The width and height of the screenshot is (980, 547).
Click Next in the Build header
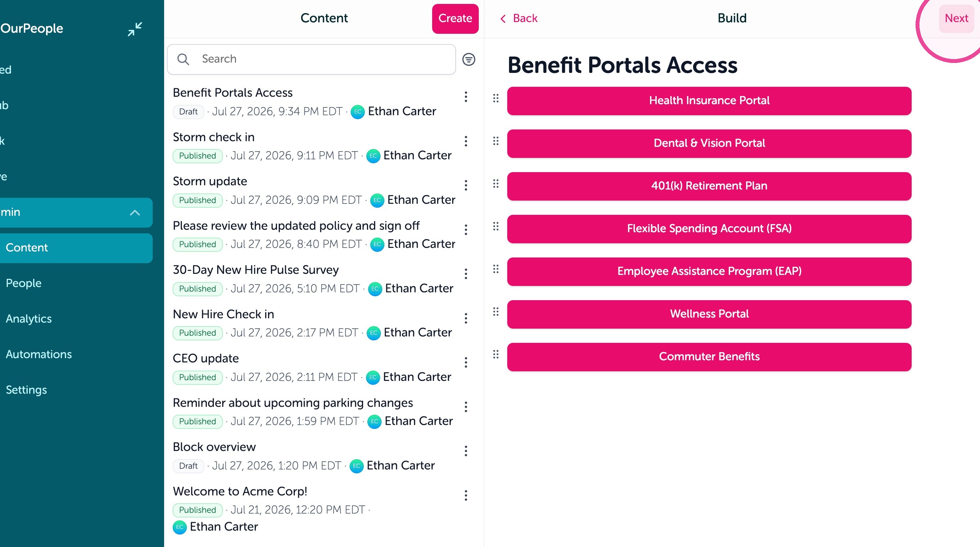point(956,18)
